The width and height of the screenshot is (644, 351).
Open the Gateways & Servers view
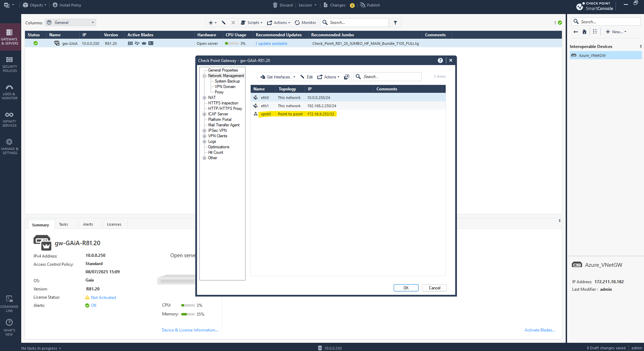coord(10,37)
